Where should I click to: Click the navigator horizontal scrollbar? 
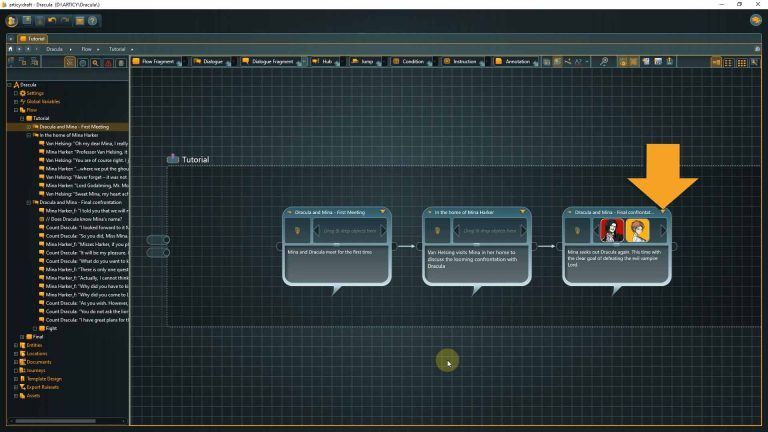pos(55,421)
